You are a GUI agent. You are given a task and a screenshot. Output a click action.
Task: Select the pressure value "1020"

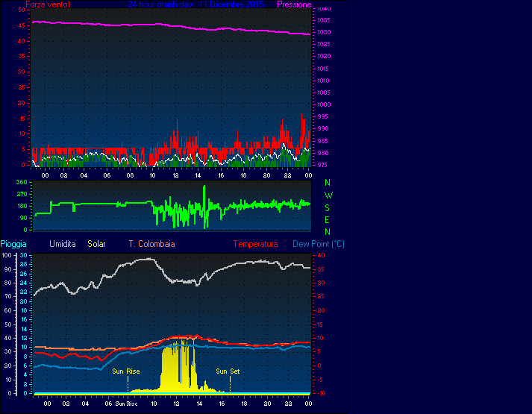coord(324,56)
